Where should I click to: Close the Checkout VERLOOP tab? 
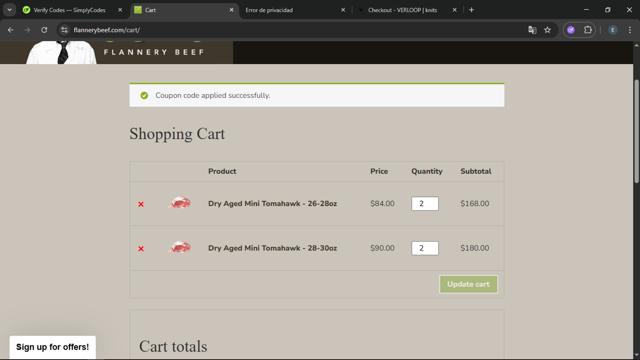pos(454,10)
